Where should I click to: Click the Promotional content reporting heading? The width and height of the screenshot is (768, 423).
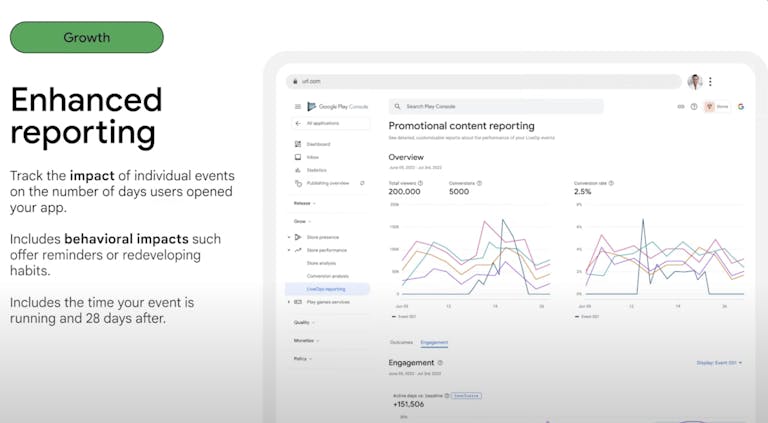pos(461,126)
